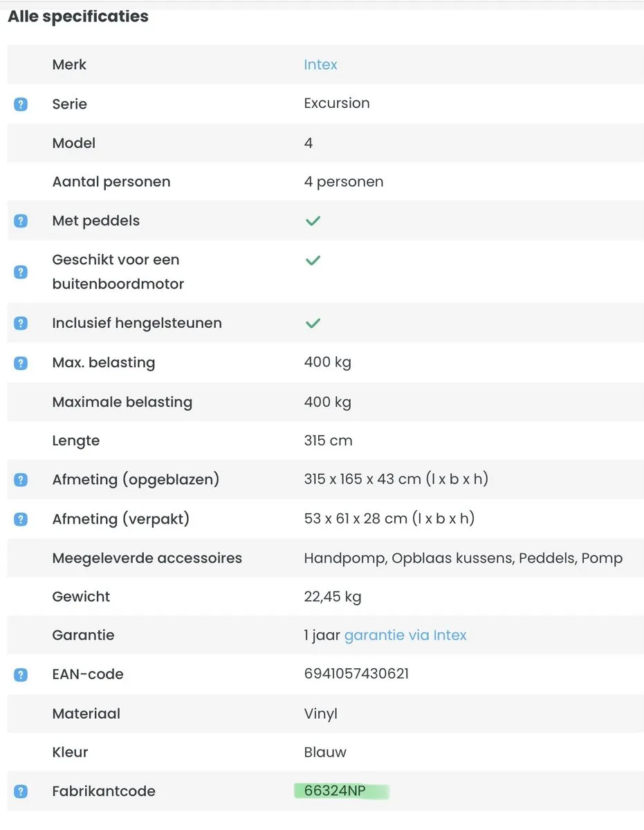Click the Excursion series value
This screenshot has height=830, width=644.
337,103
